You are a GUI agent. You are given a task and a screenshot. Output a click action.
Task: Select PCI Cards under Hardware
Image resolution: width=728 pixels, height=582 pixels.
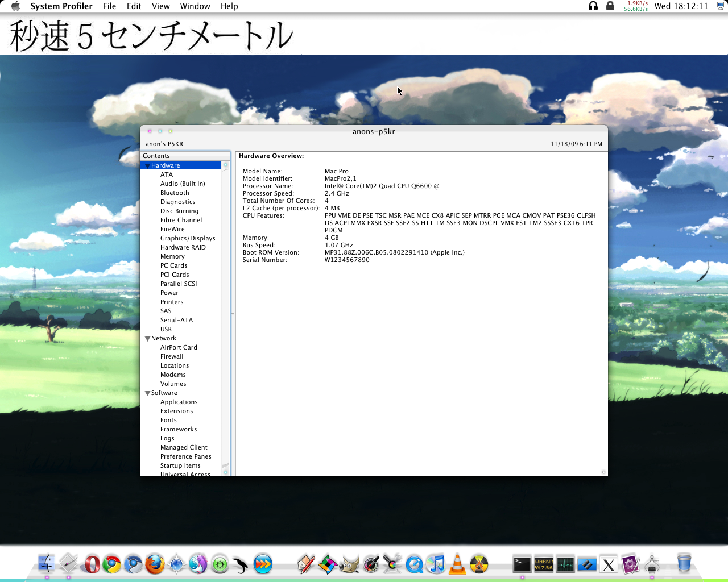click(175, 275)
